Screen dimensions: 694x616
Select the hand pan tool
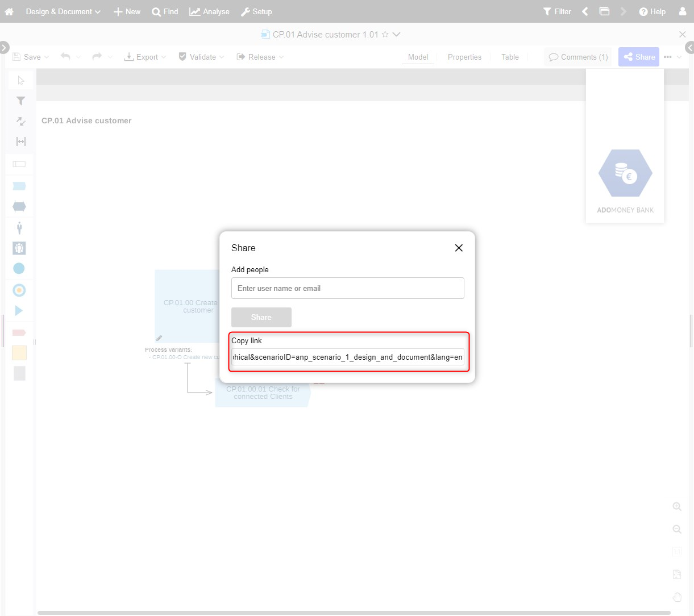(x=677, y=597)
